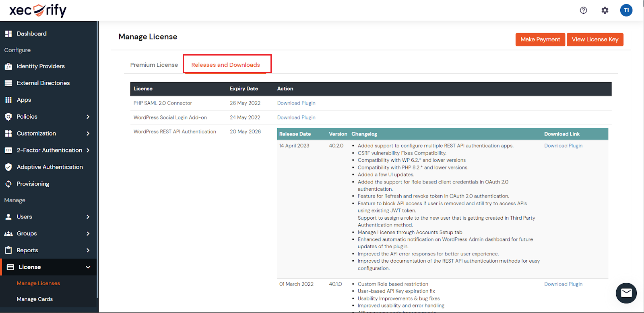Viewport: 644px width, 313px height.
Task: Click the Changelog column header
Action: click(x=364, y=134)
